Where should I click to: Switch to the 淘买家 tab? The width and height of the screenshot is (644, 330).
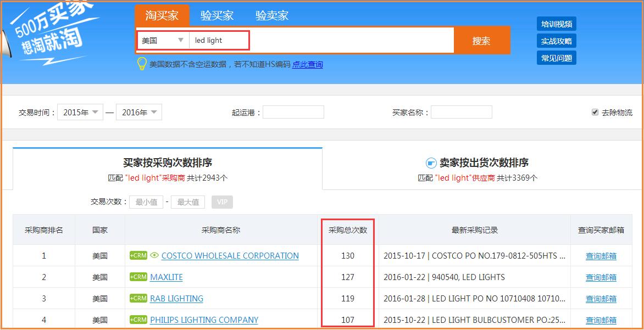(162, 15)
